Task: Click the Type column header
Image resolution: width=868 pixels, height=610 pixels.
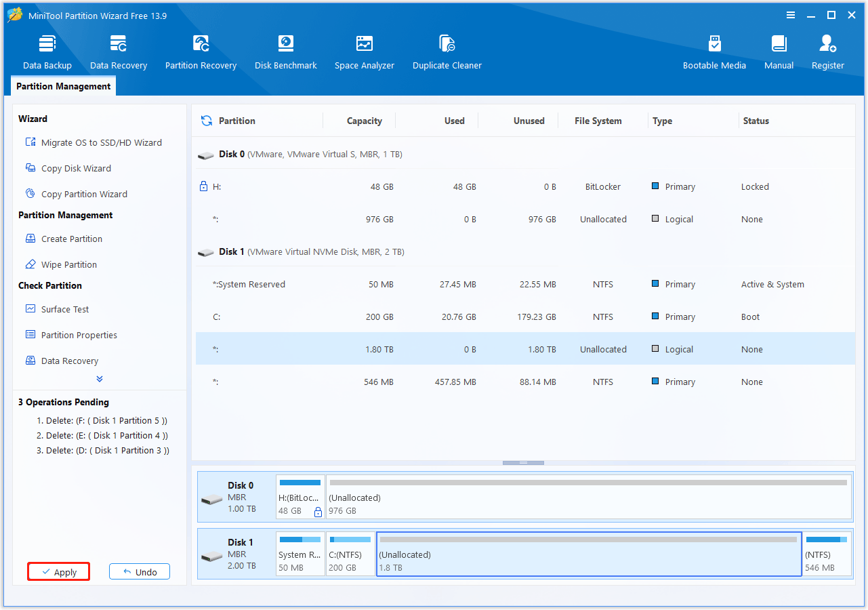Action: tap(663, 121)
